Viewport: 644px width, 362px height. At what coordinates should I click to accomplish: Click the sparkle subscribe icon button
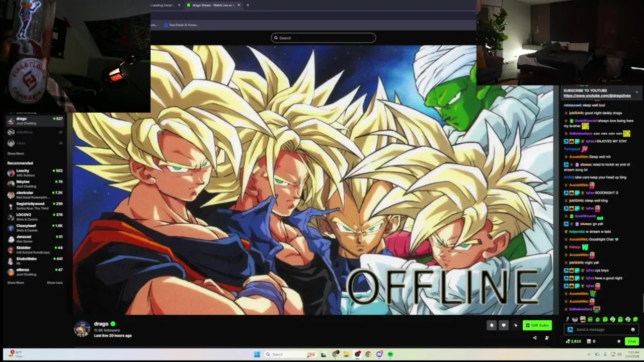point(515,325)
